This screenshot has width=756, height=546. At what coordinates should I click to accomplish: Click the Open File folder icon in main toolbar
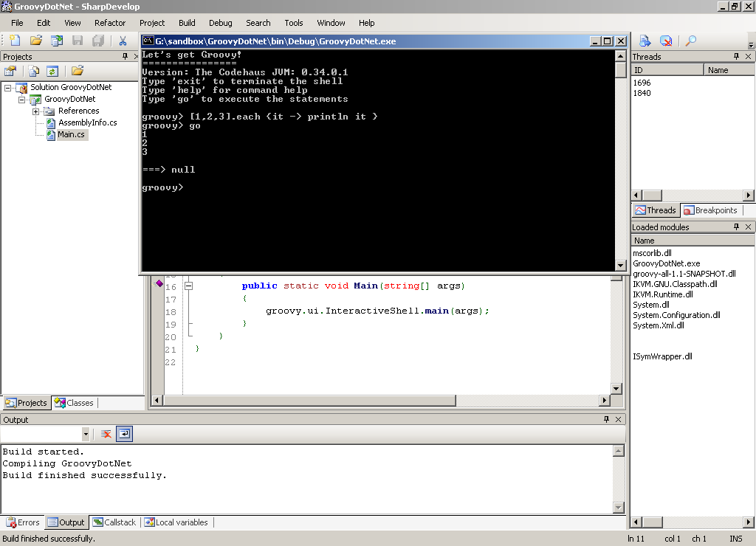click(x=36, y=41)
